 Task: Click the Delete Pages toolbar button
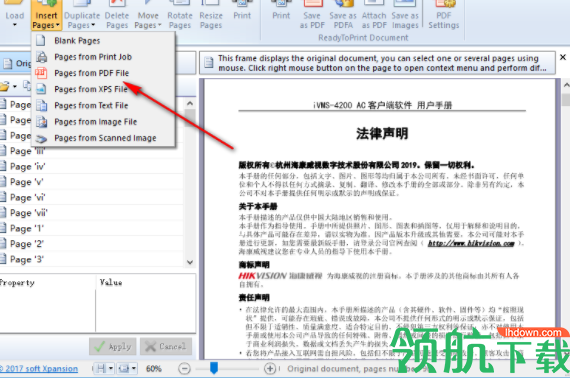click(117, 15)
